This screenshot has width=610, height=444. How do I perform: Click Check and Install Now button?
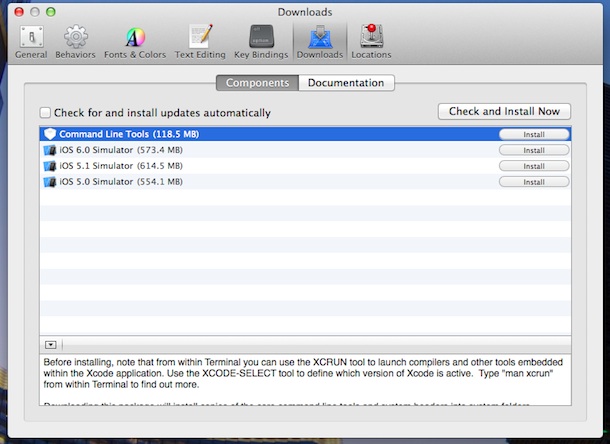click(x=504, y=111)
